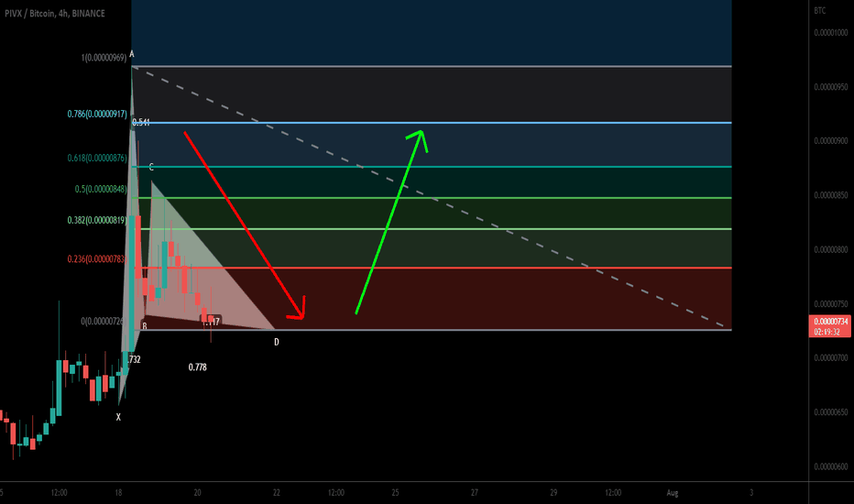This screenshot has width=854, height=504.
Task: Click the 0.00000900 price axis value
Action: click(x=830, y=140)
